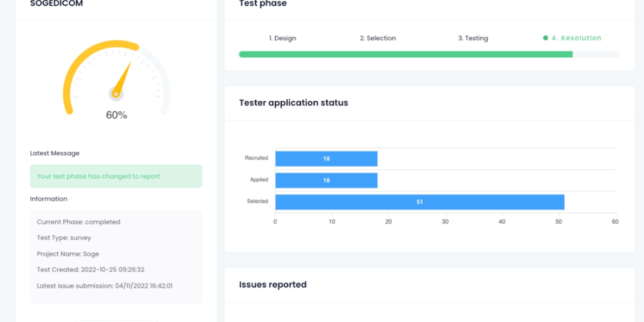
Task: Click the green dot beside Resolution
Action: [545, 38]
